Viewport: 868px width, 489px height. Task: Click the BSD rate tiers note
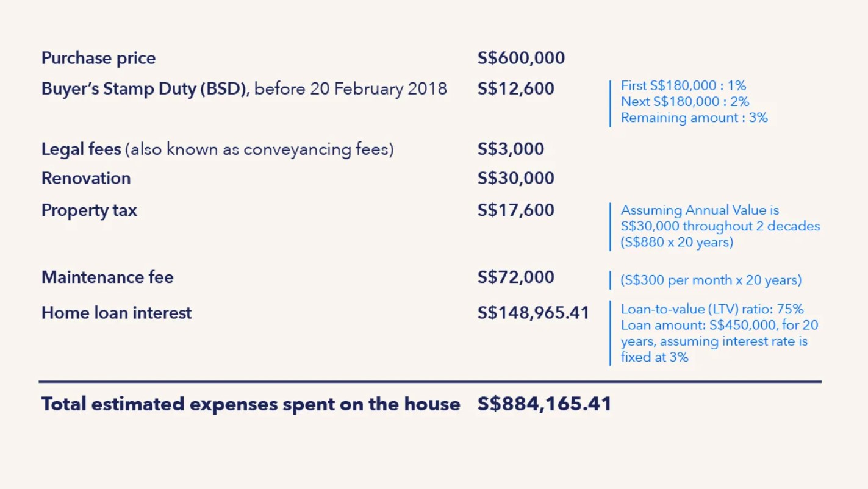694,102
